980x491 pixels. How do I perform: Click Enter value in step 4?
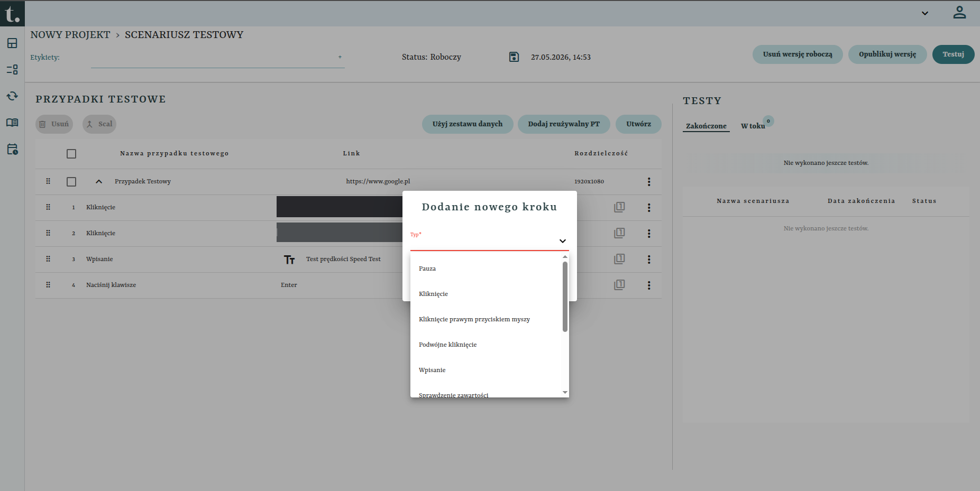pyautogui.click(x=289, y=285)
